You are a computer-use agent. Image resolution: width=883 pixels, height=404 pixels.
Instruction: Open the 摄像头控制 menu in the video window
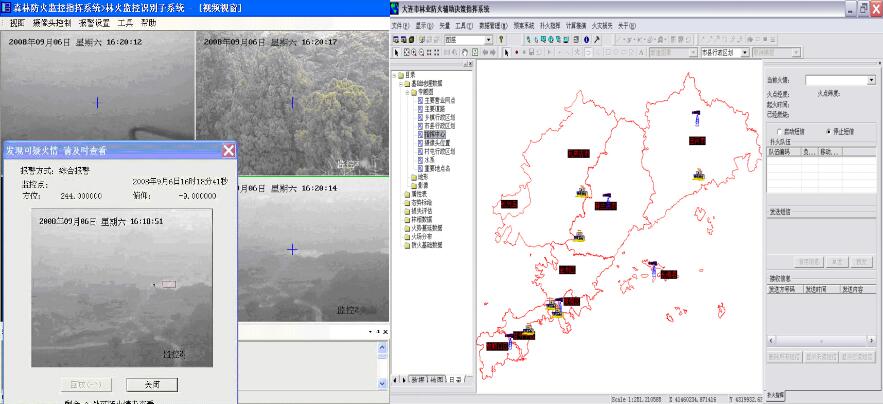(x=51, y=21)
